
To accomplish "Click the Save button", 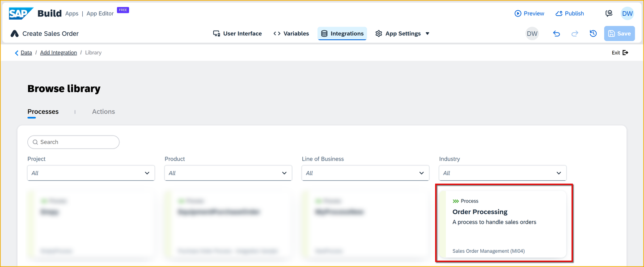I will (x=619, y=34).
